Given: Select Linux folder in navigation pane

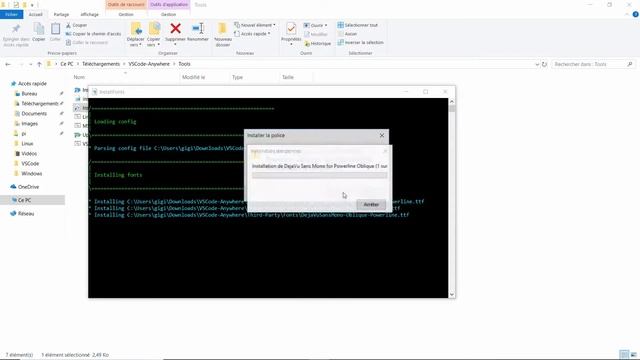Looking at the screenshot, I should [x=27, y=144].
